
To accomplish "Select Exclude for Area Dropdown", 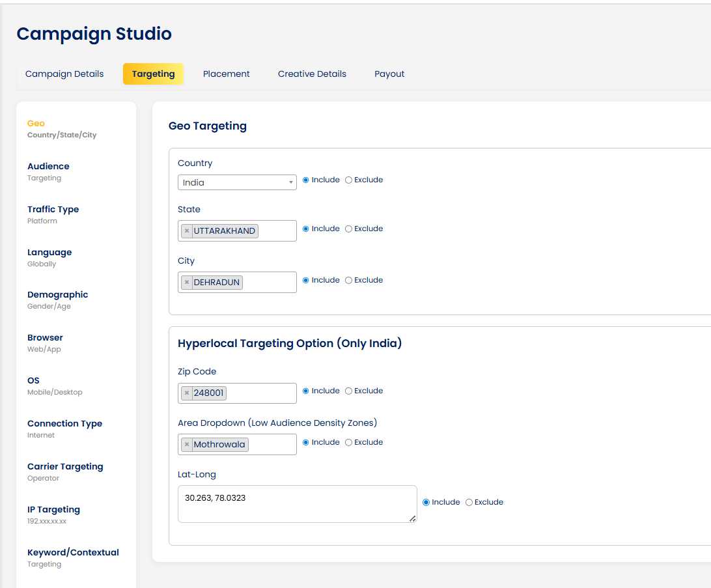I will pyautogui.click(x=349, y=443).
